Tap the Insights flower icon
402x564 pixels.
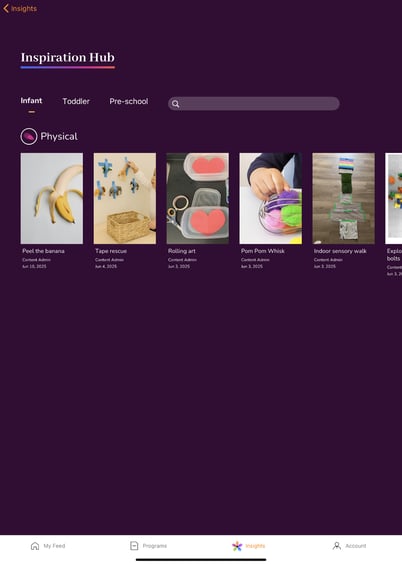tap(237, 546)
